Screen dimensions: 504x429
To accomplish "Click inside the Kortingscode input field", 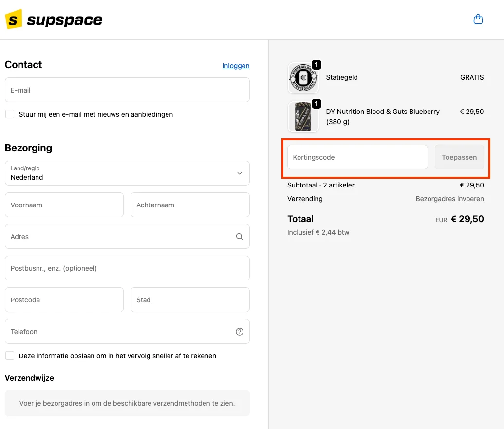I will [357, 157].
